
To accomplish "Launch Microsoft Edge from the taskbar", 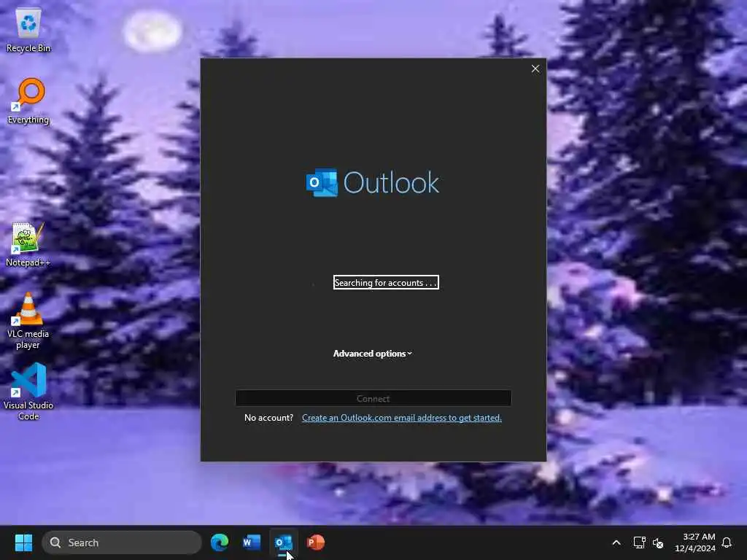I will tap(219, 542).
